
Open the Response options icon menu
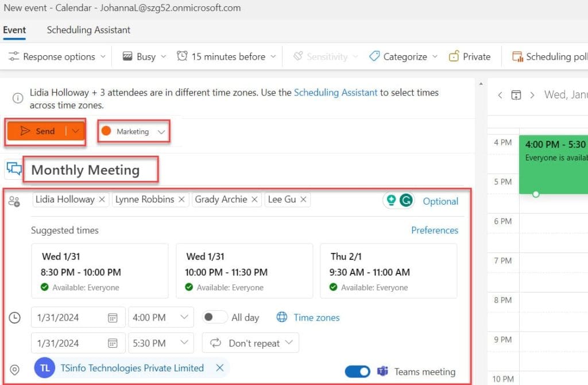[x=14, y=56]
